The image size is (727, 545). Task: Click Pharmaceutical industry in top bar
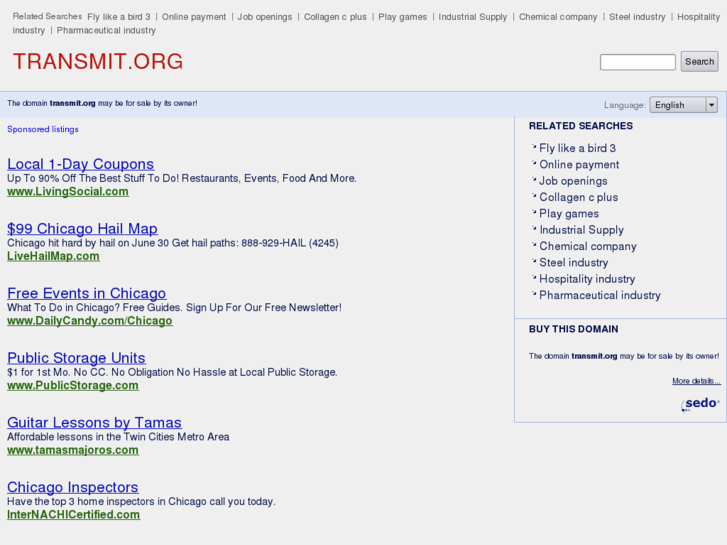(106, 30)
